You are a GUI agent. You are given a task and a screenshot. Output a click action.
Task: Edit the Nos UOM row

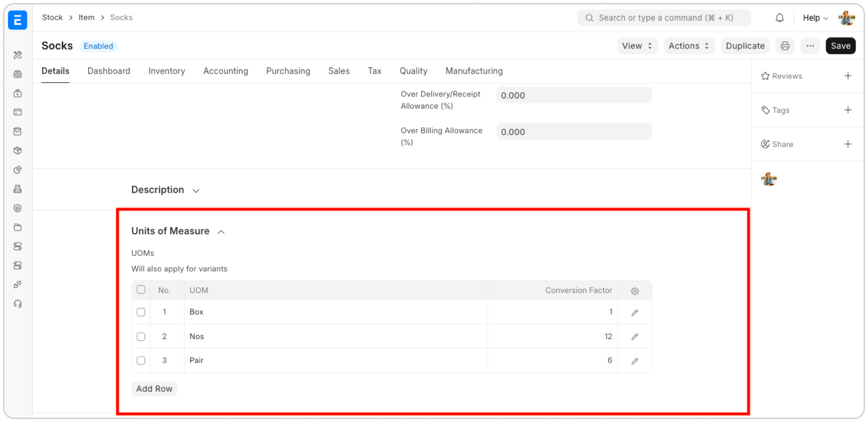(635, 337)
